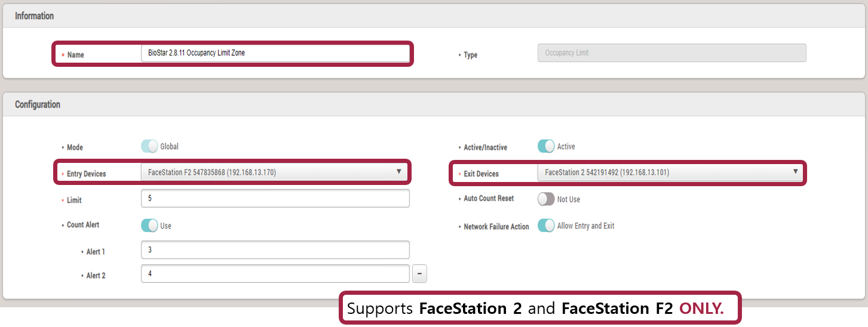Toggle the Network Failure Action switch
The image size is (868, 327).
[x=546, y=226]
